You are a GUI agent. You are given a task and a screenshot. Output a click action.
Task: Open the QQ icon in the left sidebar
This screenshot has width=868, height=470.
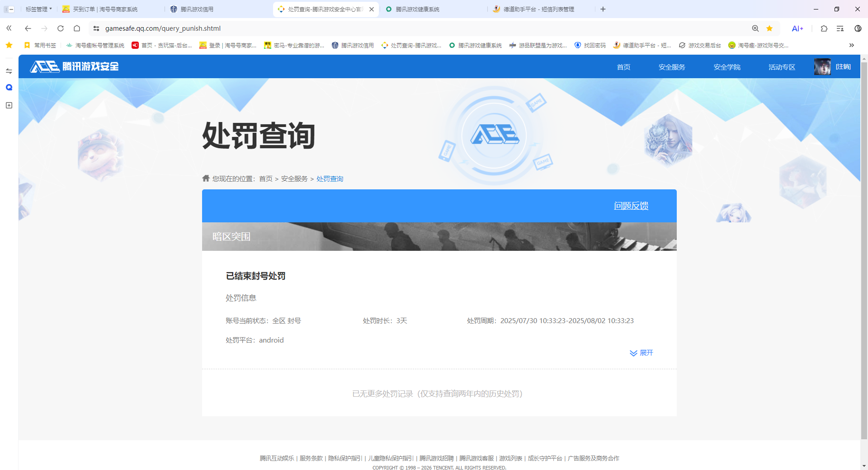coord(9,87)
